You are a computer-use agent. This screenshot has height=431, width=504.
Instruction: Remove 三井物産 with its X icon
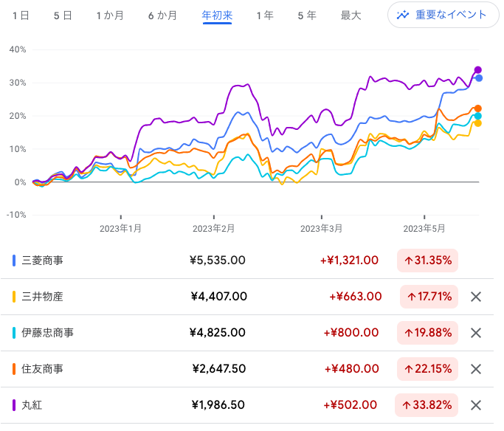pos(476,297)
